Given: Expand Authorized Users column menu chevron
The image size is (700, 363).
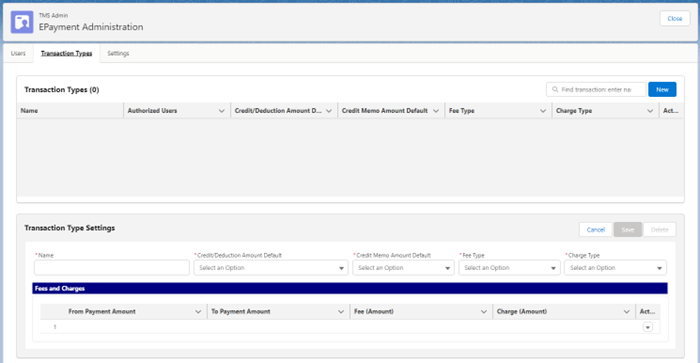Looking at the screenshot, I should click(221, 111).
